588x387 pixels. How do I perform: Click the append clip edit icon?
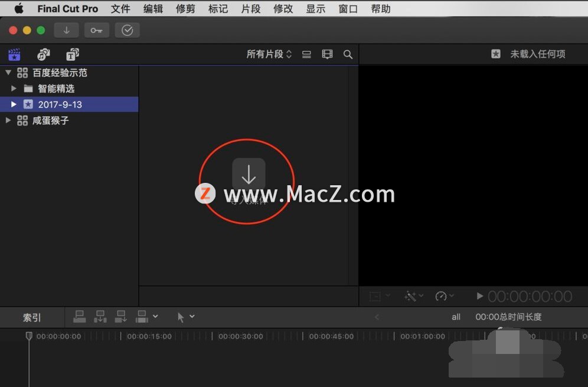(x=121, y=317)
